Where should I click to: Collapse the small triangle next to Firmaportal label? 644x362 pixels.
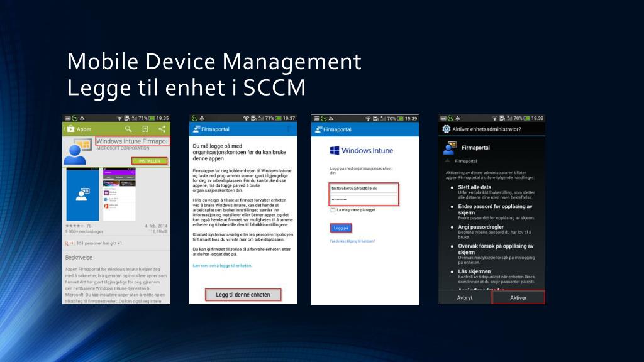[x=447, y=161]
